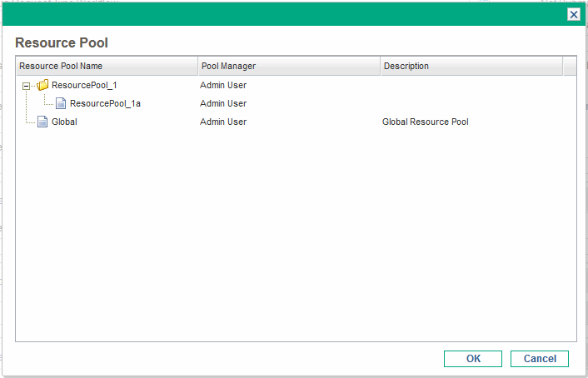This screenshot has width=588, height=378.
Task: Click Admin User in the ResourcePool_1a row
Action: tap(223, 104)
